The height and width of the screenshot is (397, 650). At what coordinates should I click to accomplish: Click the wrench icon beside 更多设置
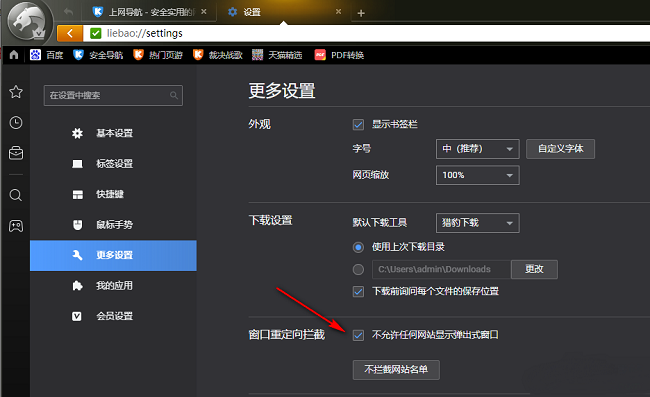point(78,255)
